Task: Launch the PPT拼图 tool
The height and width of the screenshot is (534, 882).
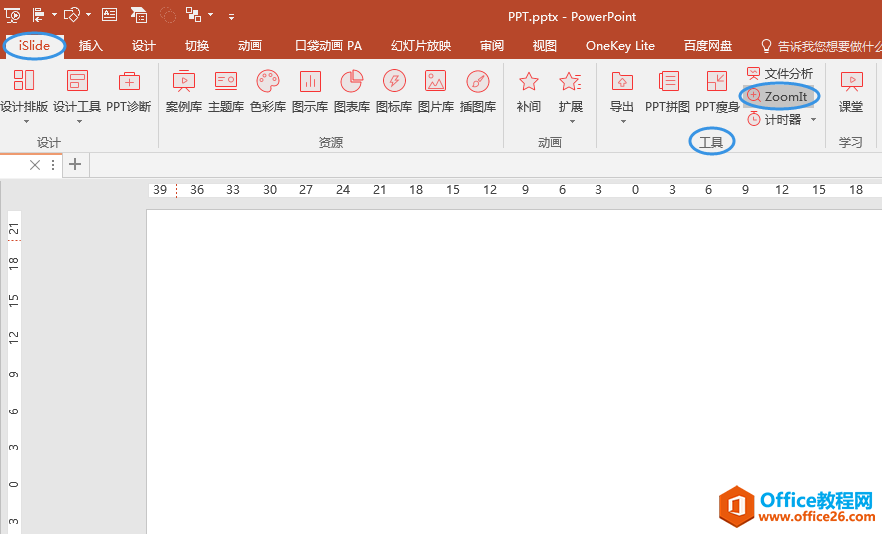Action: coord(667,91)
